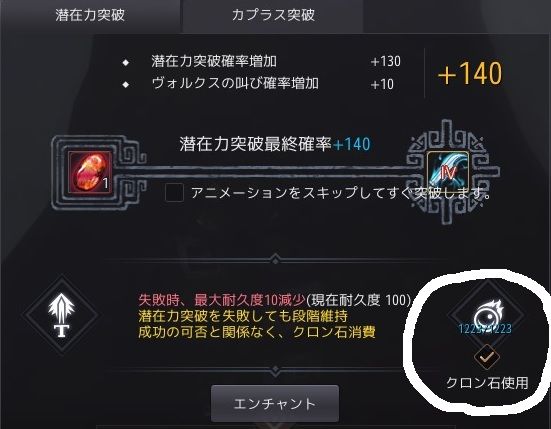The height and width of the screenshot is (429, 551).
Task: Select the Cron stone flame orb icon
Action: (x=487, y=315)
